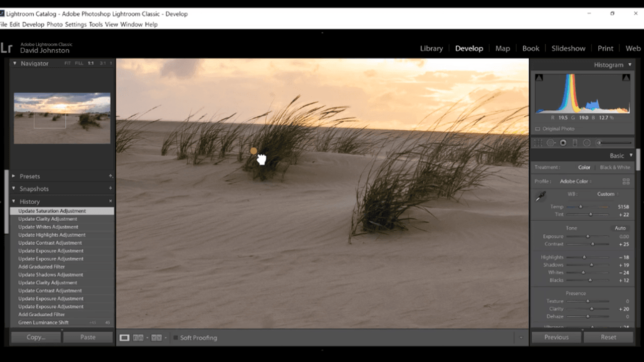The height and width of the screenshot is (362, 644).
Task: Open the Photo menu
Action: pyautogui.click(x=54, y=24)
